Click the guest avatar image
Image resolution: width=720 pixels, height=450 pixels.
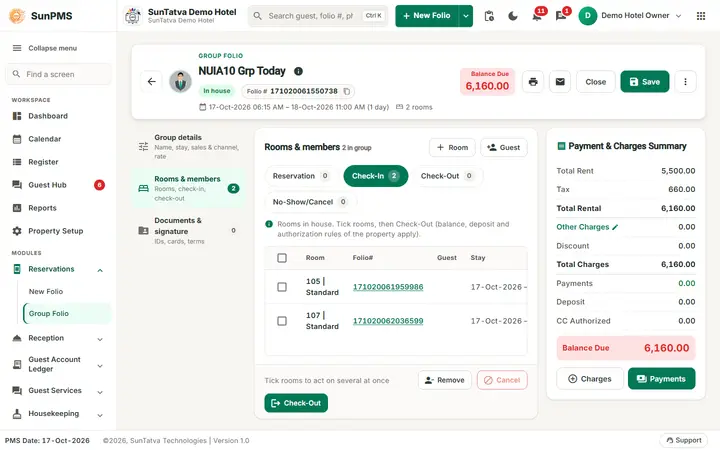pos(180,82)
